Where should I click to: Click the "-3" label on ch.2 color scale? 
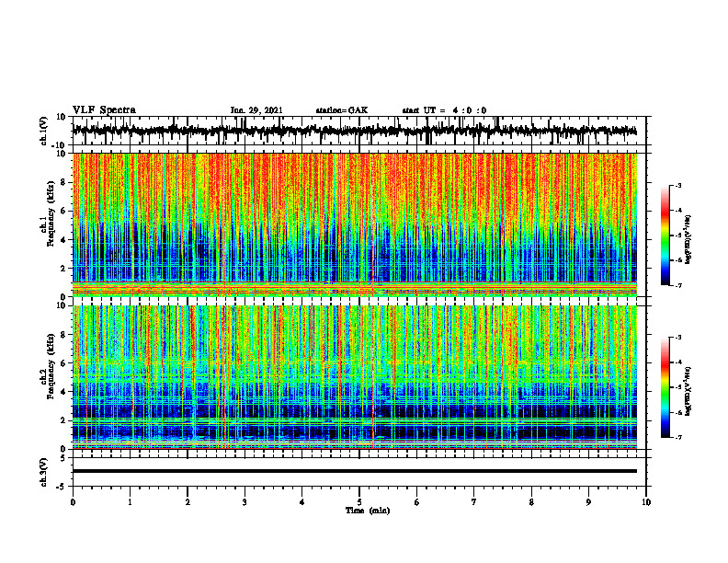[677, 338]
